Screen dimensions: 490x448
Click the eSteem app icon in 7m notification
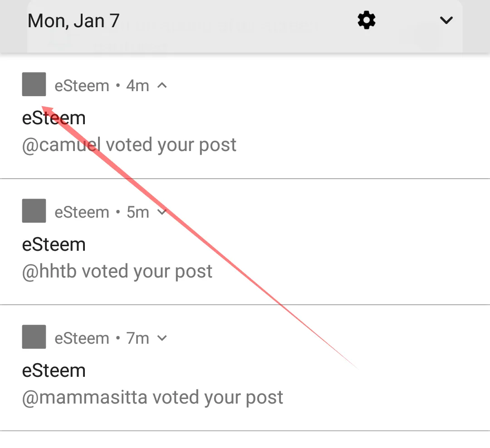pyautogui.click(x=34, y=337)
